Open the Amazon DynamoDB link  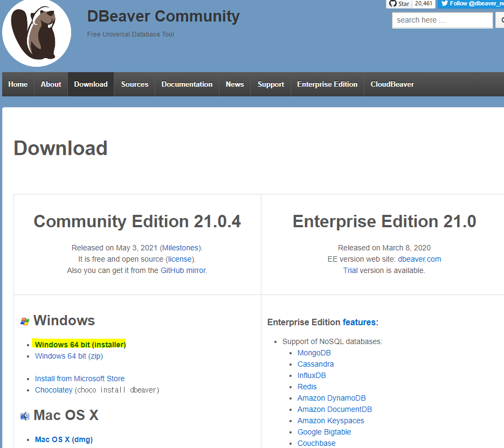[332, 398]
